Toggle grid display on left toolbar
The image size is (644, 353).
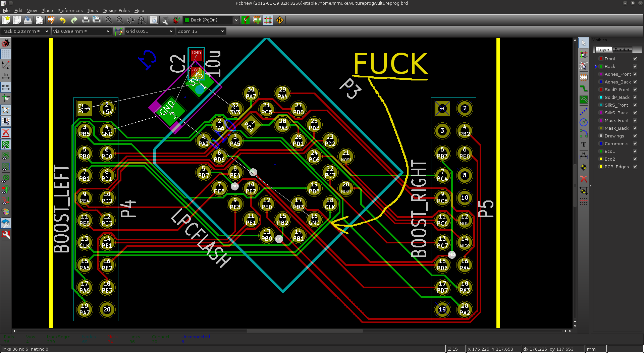tap(6, 54)
